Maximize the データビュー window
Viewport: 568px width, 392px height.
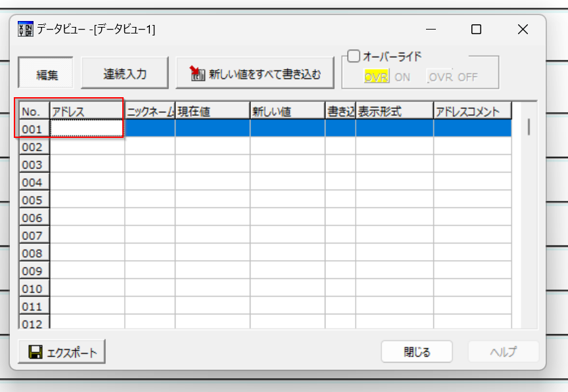coord(476,29)
